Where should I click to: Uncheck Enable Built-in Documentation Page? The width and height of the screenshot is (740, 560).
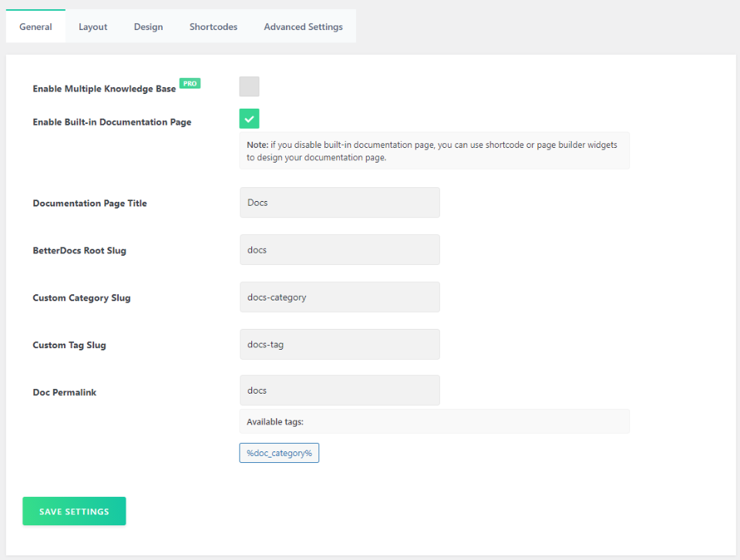click(x=249, y=119)
